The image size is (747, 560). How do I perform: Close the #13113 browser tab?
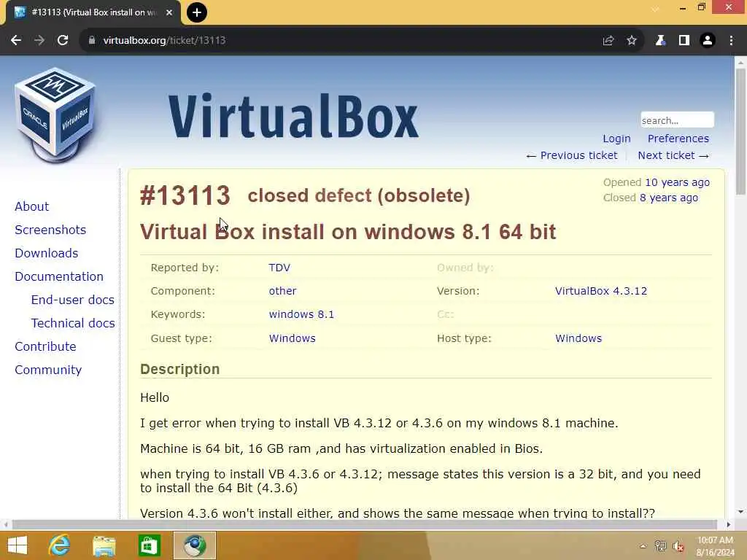click(x=169, y=12)
